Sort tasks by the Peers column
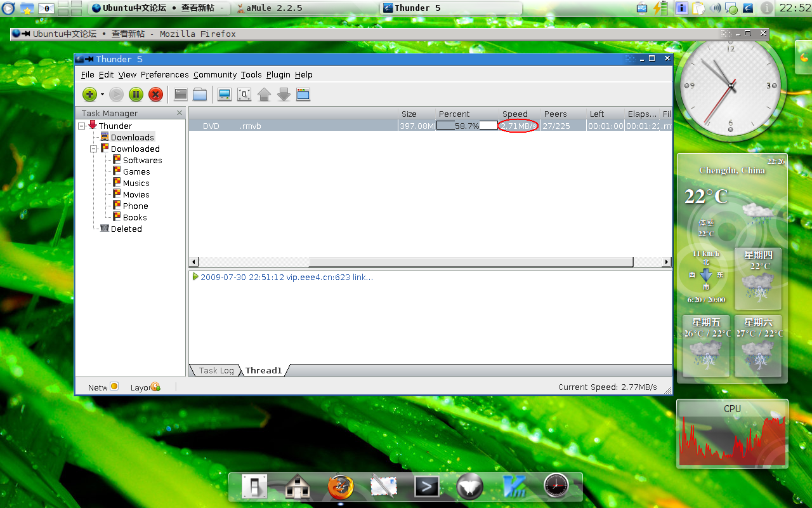This screenshot has width=812, height=508. 563,114
